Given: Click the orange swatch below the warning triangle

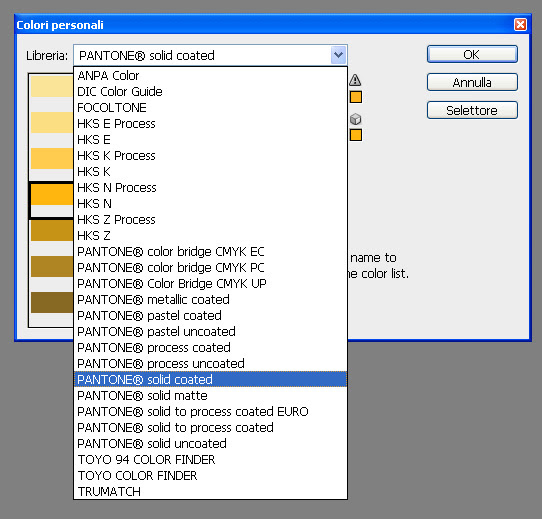Looking at the screenshot, I should 356,97.
